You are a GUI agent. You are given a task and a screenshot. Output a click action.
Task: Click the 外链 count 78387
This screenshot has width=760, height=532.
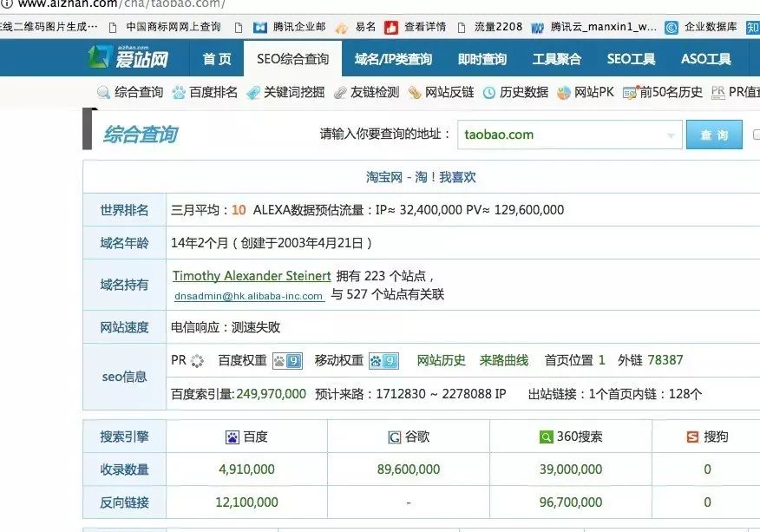665,360
